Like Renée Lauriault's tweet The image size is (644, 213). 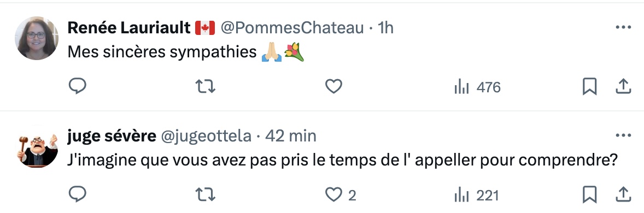pyautogui.click(x=333, y=87)
